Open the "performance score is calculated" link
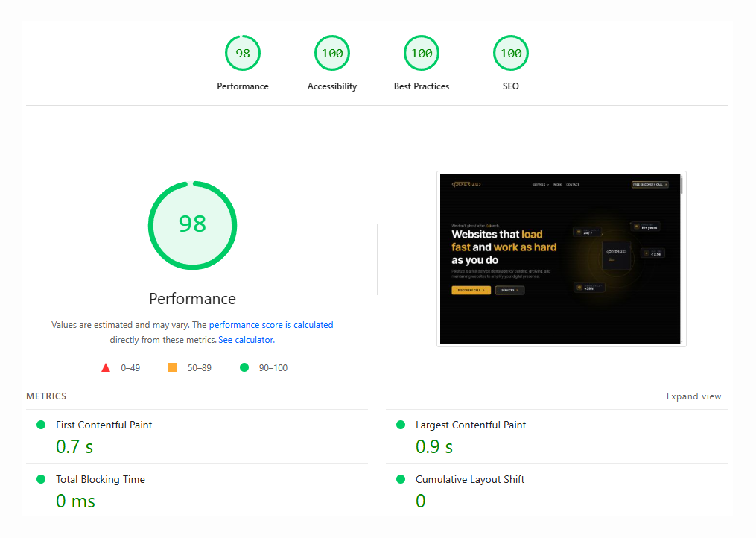The height and width of the screenshot is (538, 756). [x=271, y=325]
